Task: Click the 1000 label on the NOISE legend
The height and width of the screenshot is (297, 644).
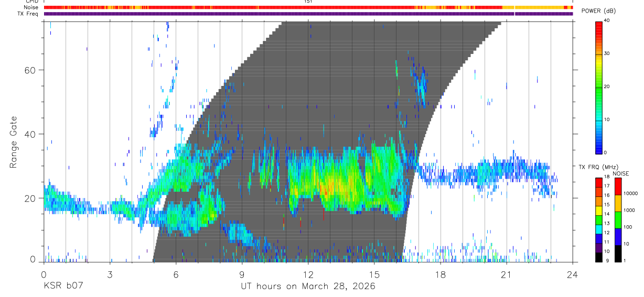Action: coord(630,210)
